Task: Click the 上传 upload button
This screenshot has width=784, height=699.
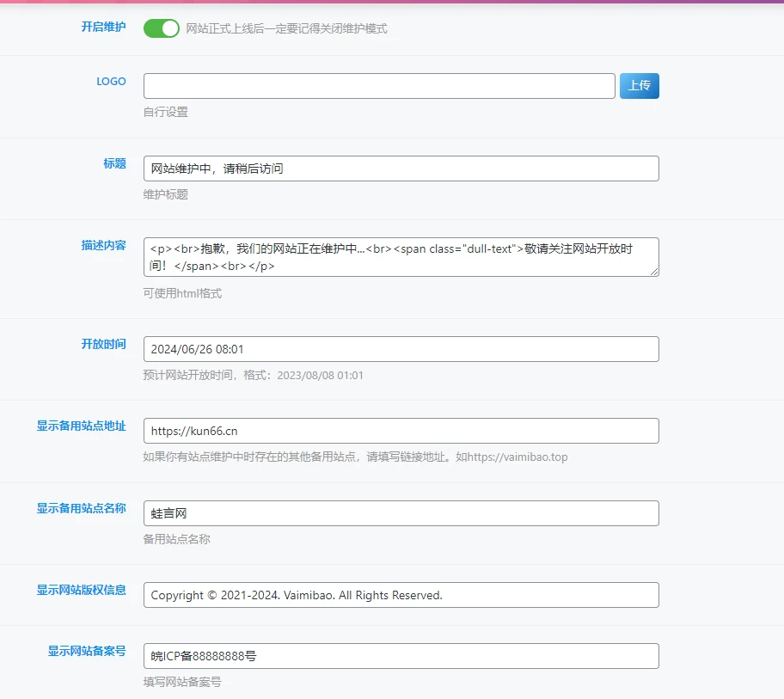Action: point(639,86)
